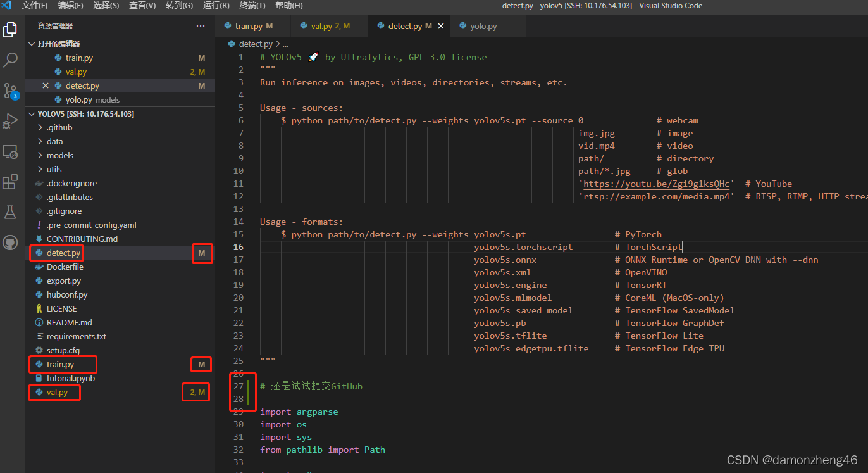Click the green change bar beside line 27

pos(248,386)
